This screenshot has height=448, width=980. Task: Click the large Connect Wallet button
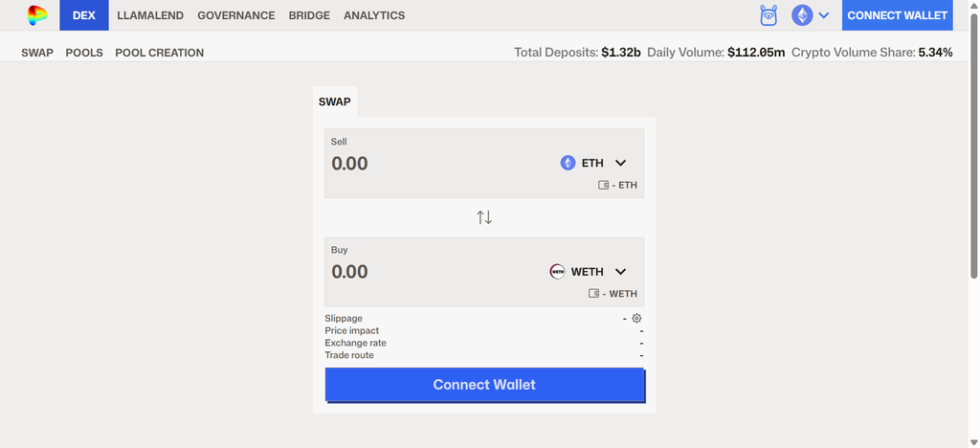pyautogui.click(x=484, y=384)
